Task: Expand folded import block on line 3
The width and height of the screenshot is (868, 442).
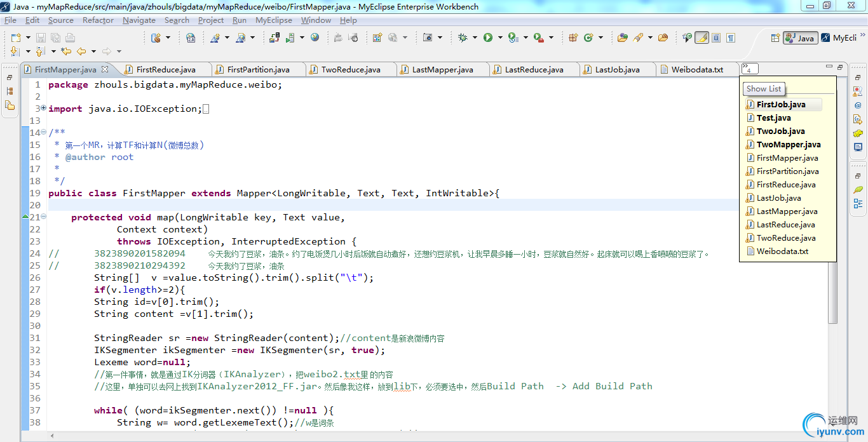Action: click(x=43, y=109)
